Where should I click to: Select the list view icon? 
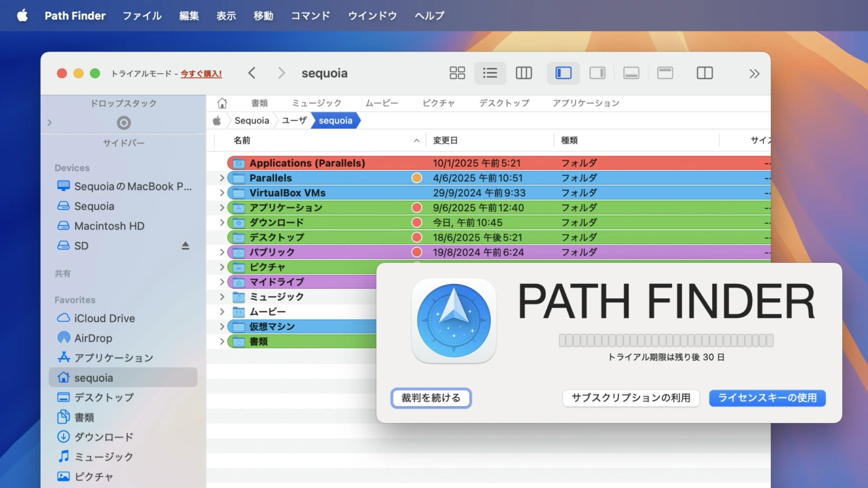tap(490, 73)
